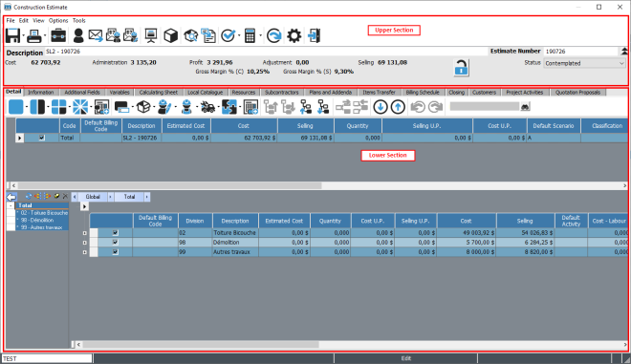Select 99 - Autres travaux in the tree

click(x=41, y=227)
